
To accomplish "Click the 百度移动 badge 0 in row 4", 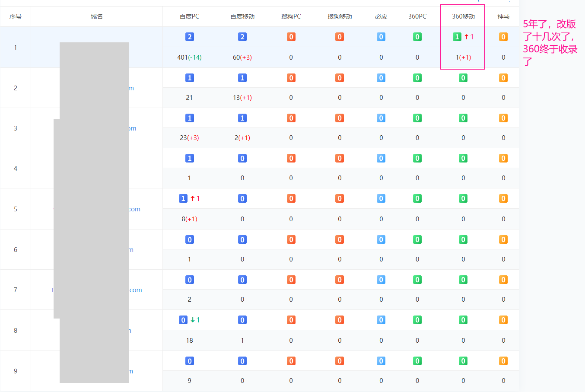I will click(242, 158).
